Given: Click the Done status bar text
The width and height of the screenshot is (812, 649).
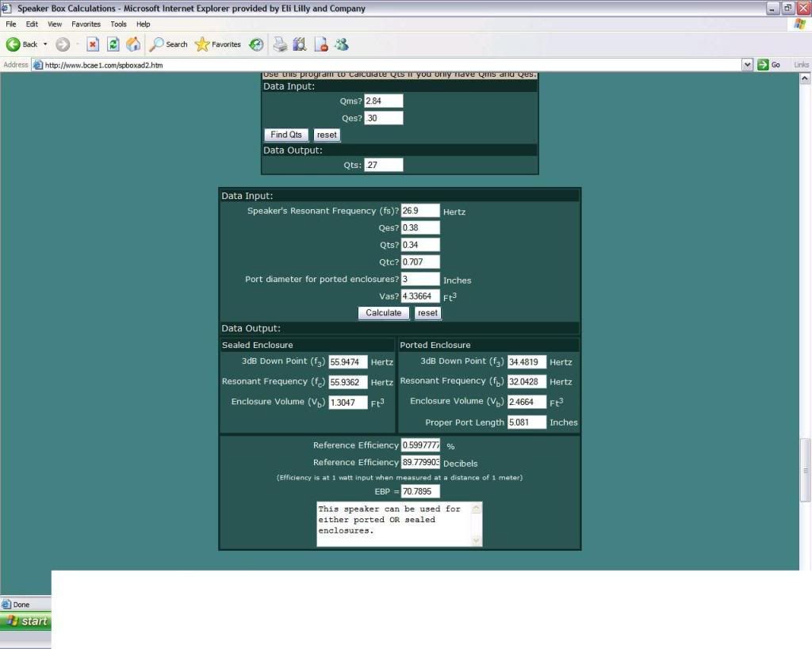Looking at the screenshot, I should [21, 605].
